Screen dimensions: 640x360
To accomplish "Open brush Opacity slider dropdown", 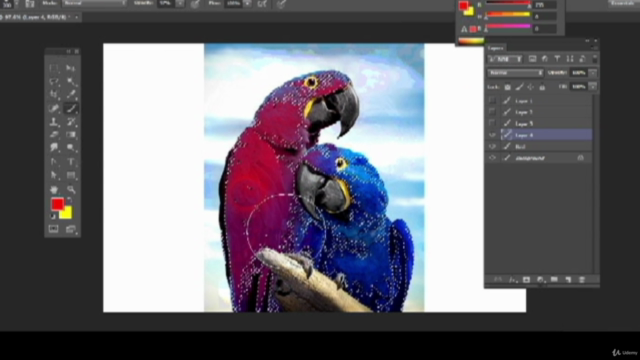I will 180,3.
